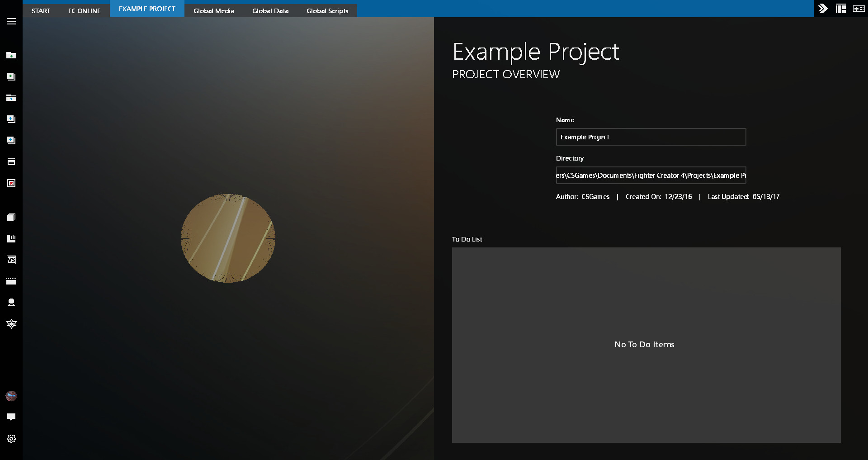Click the gamepad controller icon at top right
868x460 pixels.
[859, 9]
